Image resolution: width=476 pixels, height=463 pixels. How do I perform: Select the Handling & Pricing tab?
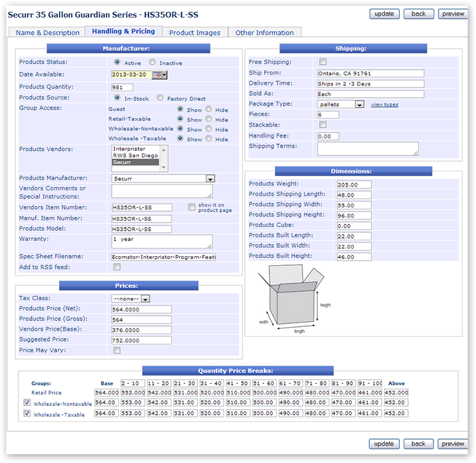(123, 31)
